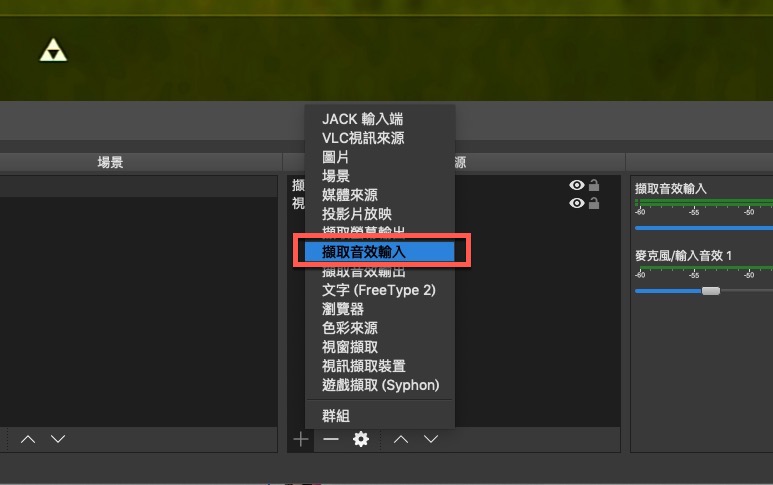Remove selected source with minus icon
The image size is (773, 485).
[x=331, y=439]
